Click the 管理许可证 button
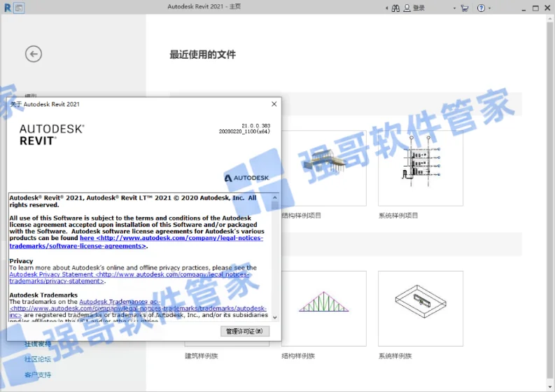This screenshot has height=392, width=555. pyautogui.click(x=244, y=331)
